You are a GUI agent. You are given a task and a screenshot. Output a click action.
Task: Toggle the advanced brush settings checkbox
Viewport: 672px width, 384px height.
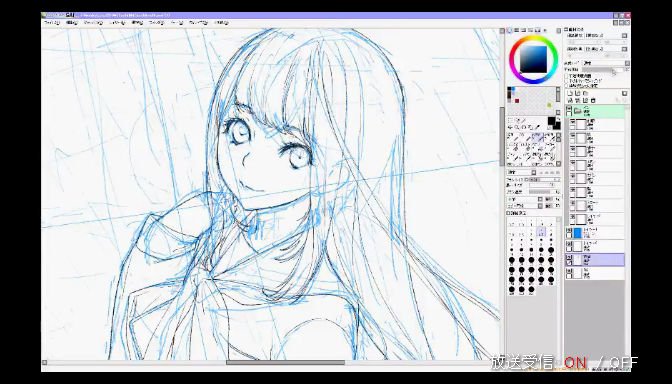coord(509,213)
